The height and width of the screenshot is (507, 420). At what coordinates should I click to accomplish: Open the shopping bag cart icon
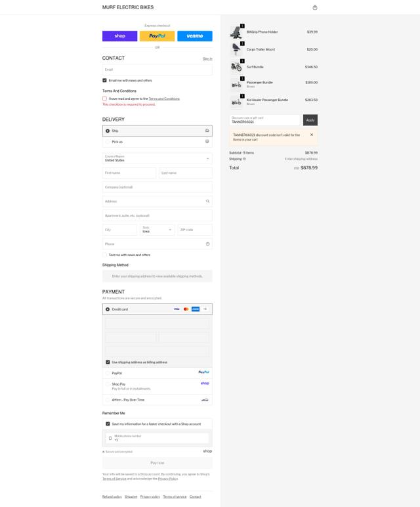315,7
